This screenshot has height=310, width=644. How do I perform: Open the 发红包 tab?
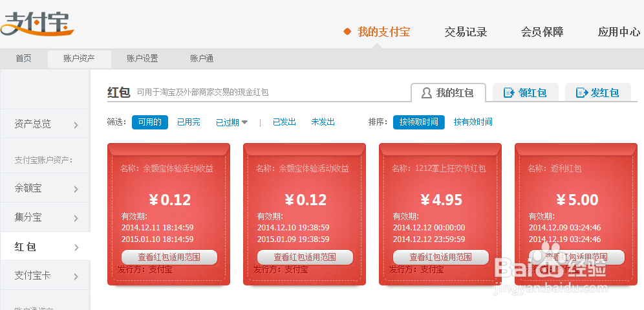pyautogui.click(x=598, y=93)
